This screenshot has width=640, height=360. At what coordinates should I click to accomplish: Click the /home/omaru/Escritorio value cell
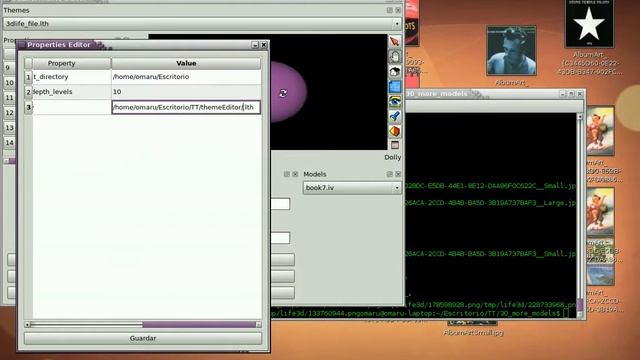(x=186, y=77)
